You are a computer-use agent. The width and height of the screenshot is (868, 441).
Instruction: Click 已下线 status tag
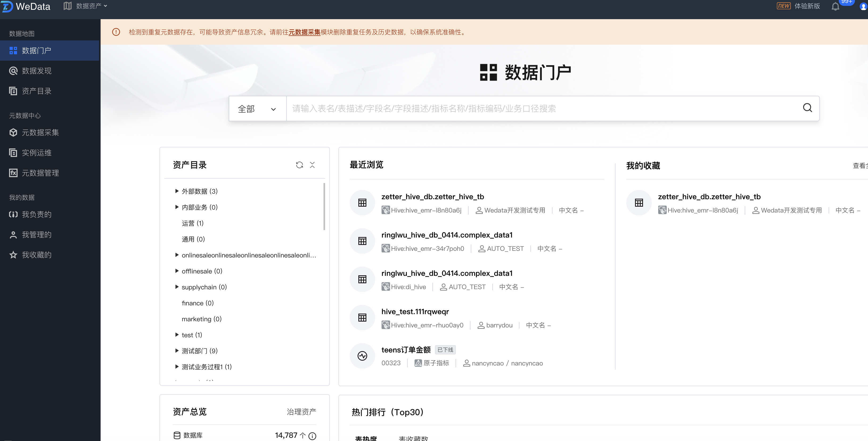point(445,350)
